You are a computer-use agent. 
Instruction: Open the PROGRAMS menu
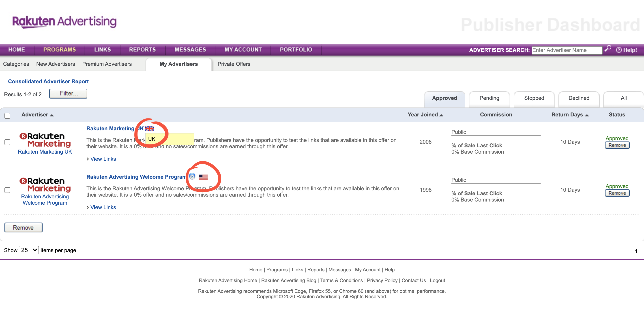click(60, 49)
